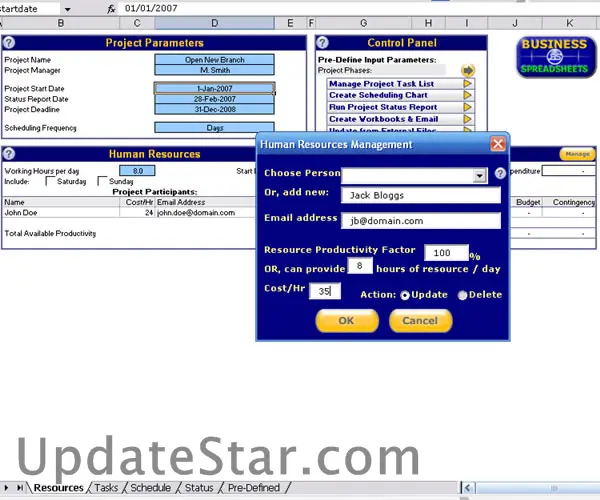Click John Doe's Cost/Hr value 24
The height and width of the screenshot is (500, 600).
coord(137,213)
